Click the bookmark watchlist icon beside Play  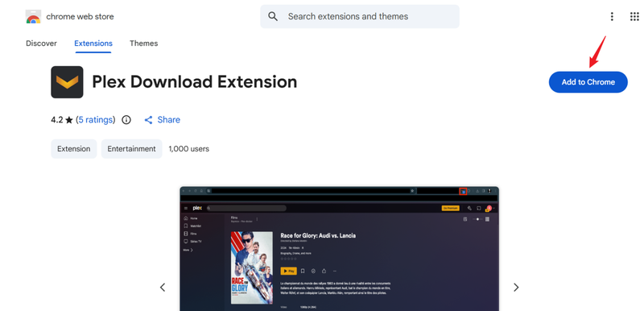tap(303, 272)
